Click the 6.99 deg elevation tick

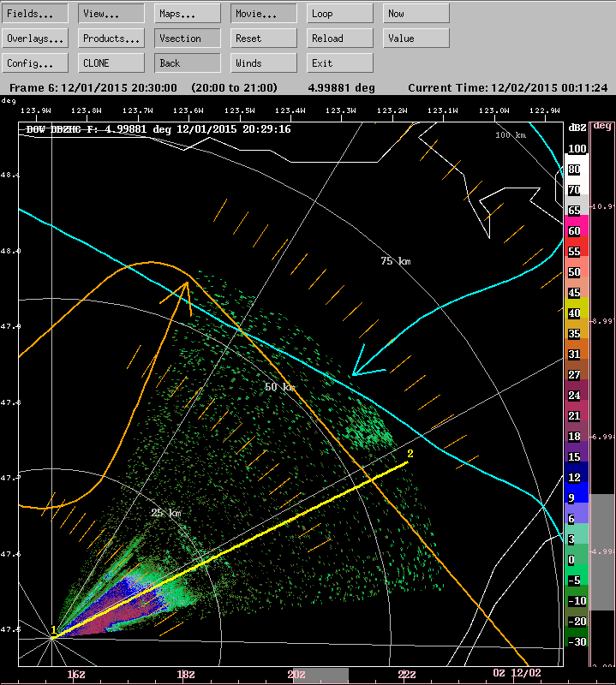point(602,437)
